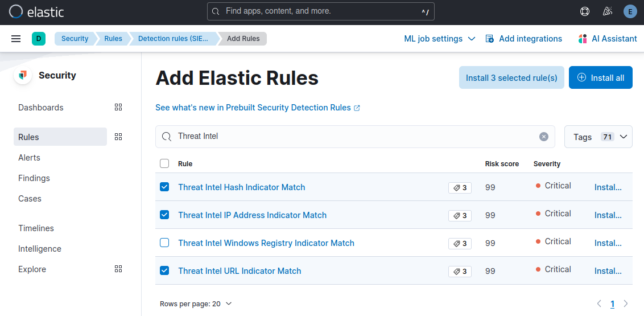Toggle the select-all rules checkbox
The image size is (644, 316).
coord(164,163)
